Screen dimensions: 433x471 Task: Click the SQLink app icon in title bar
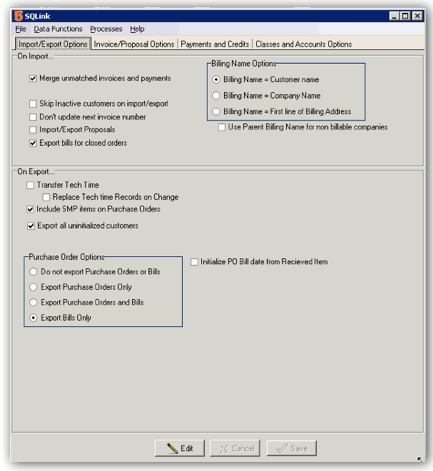(x=18, y=16)
